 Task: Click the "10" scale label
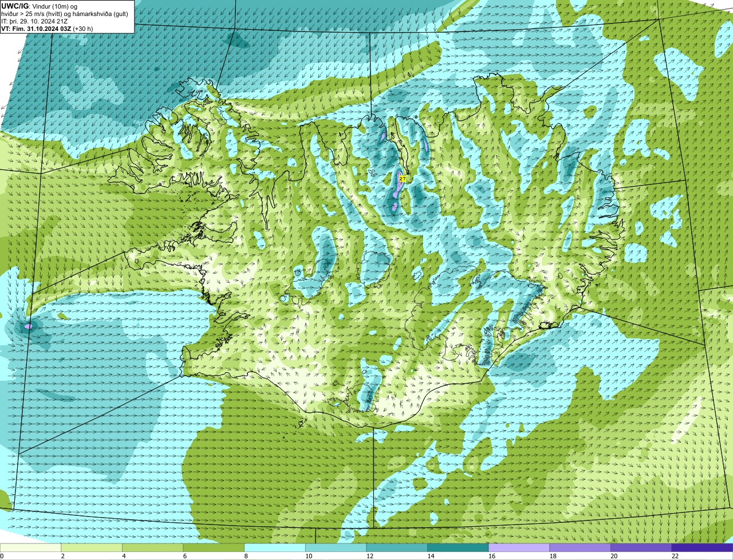309,556
